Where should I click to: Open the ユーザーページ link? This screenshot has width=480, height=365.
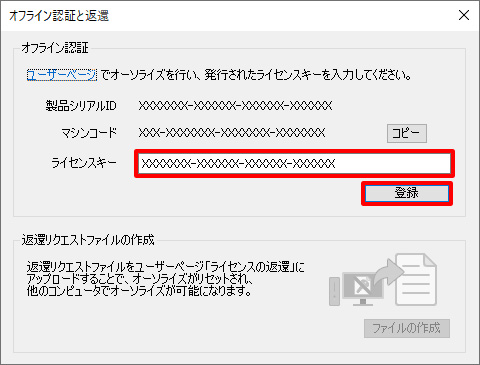pos(62,75)
